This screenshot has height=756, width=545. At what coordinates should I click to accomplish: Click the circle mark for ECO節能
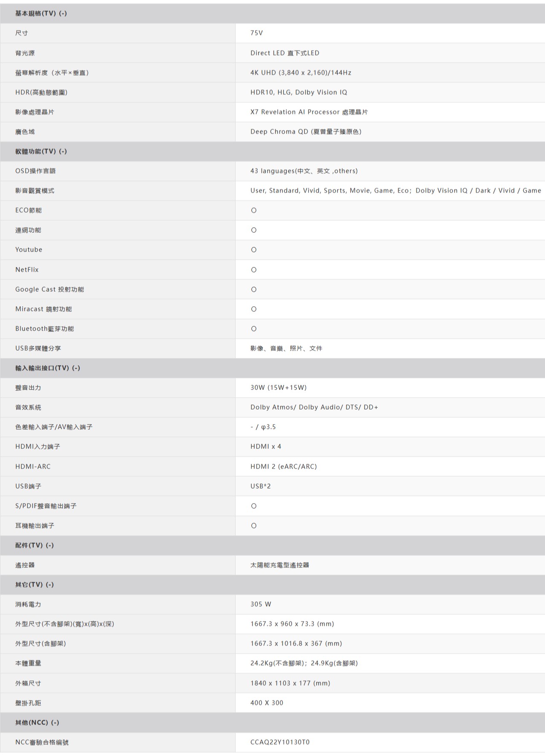(254, 210)
